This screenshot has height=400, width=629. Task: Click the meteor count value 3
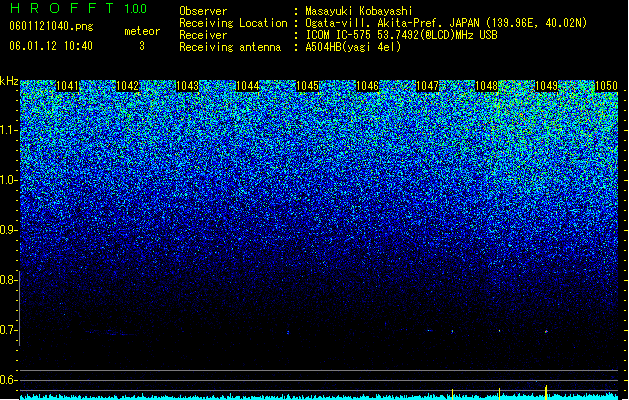142,47
